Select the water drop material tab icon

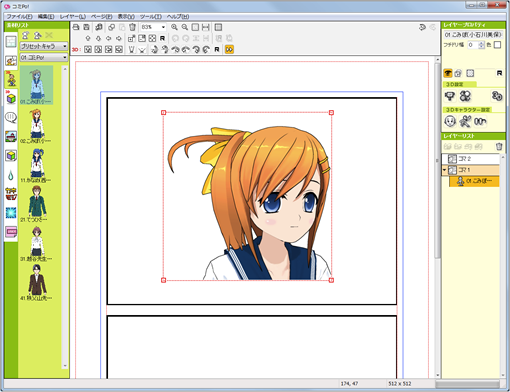(x=11, y=175)
